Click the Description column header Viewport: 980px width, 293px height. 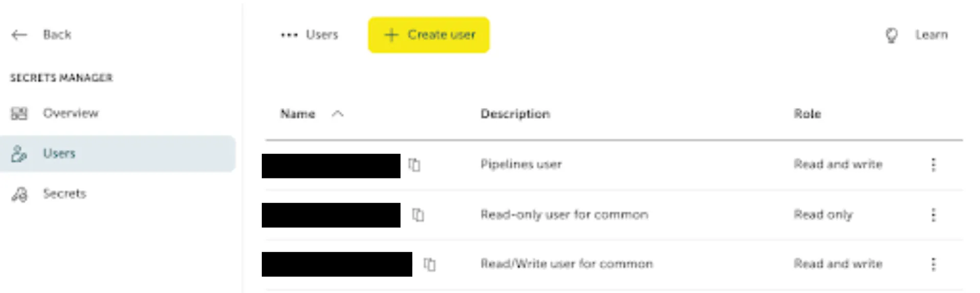pos(515,114)
